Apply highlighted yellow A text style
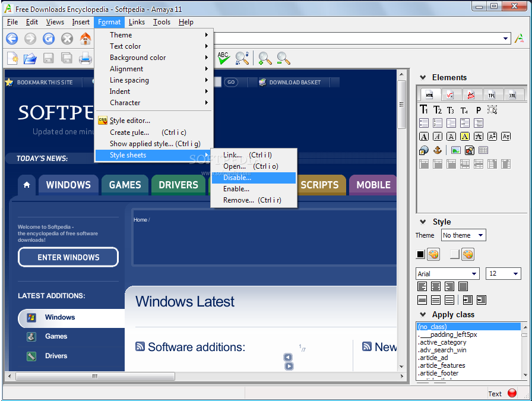 (x=465, y=137)
